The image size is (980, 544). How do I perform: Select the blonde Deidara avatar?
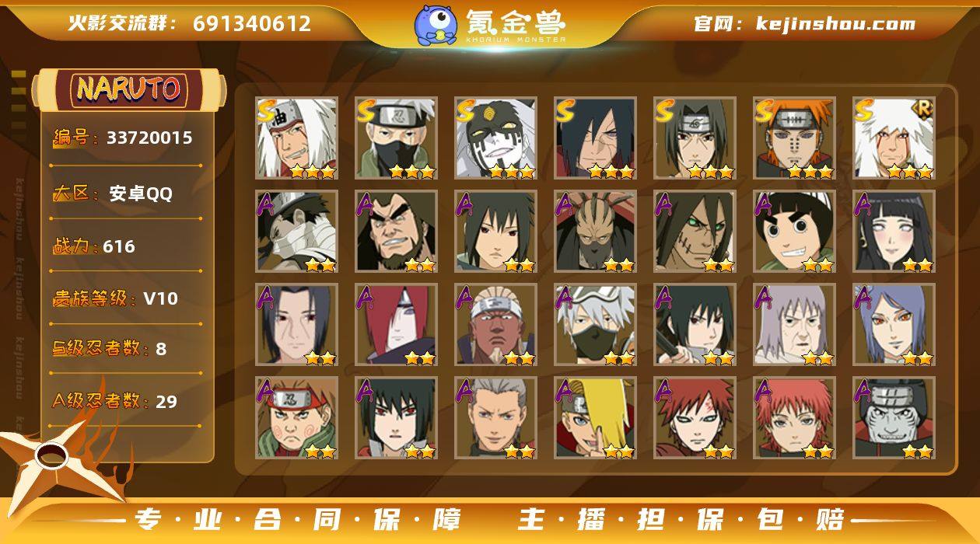(595, 418)
